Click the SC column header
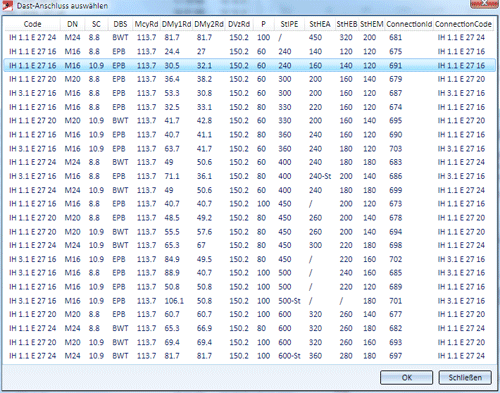Image resolution: width=500 pixels, height=393 pixels. (x=96, y=24)
